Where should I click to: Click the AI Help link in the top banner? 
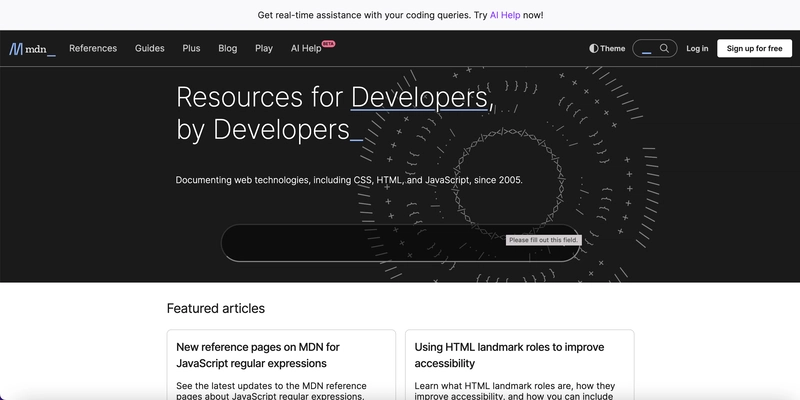click(x=505, y=15)
